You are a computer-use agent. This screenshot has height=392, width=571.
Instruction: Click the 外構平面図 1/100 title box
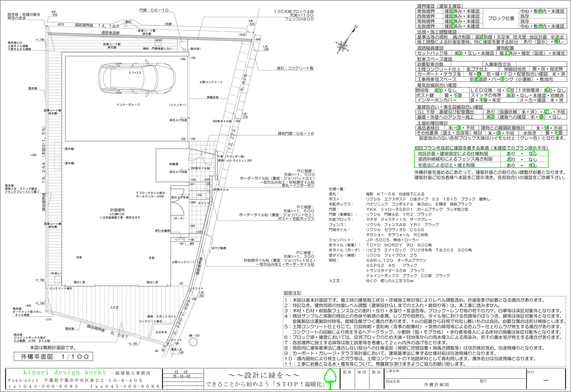point(53,357)
